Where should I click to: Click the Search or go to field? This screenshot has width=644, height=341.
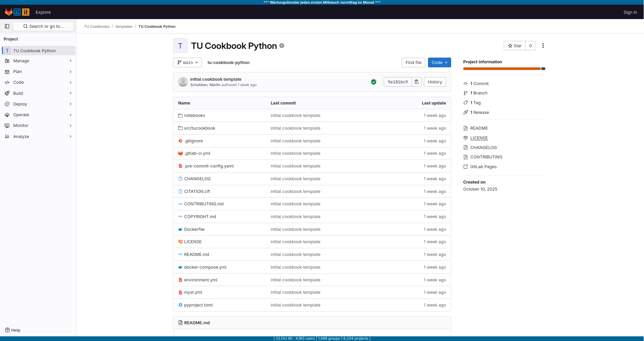coord(44,26)
